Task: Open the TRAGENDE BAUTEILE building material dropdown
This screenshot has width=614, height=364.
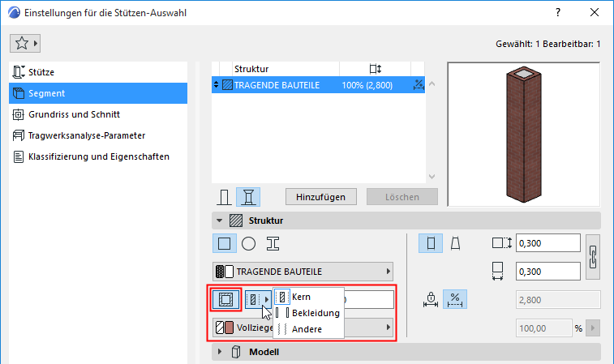Action: (x=303, y=272)
